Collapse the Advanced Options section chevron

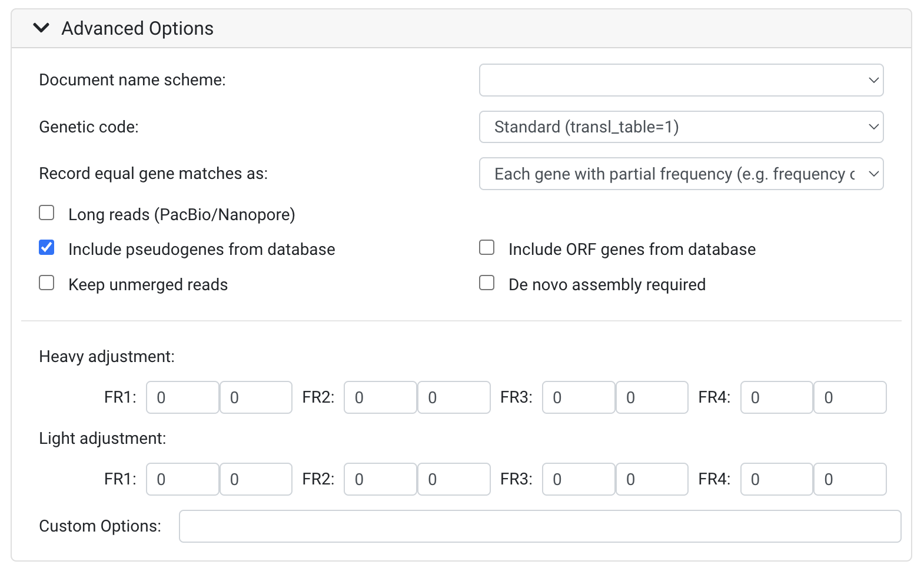41,28
